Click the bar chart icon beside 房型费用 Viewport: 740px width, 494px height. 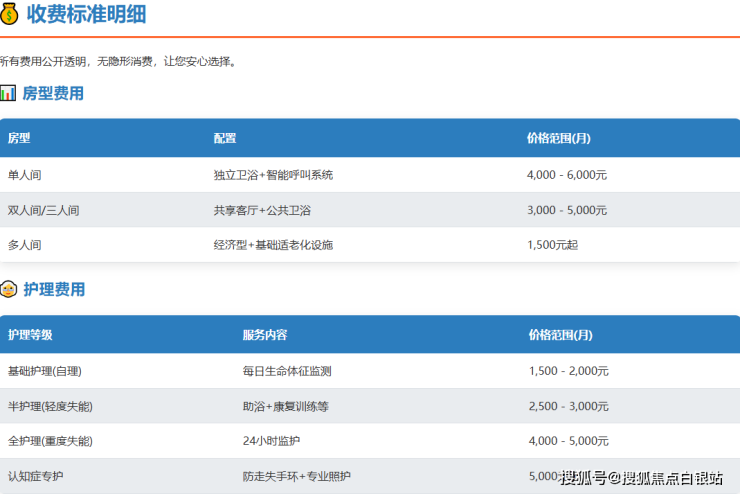pos(8,93)
